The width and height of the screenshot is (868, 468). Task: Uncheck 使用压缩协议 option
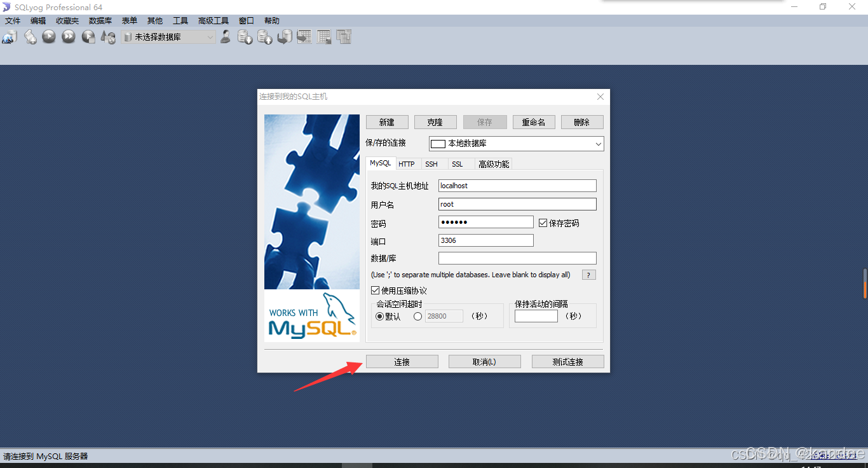pyautogui.click(x=376, y=289)
